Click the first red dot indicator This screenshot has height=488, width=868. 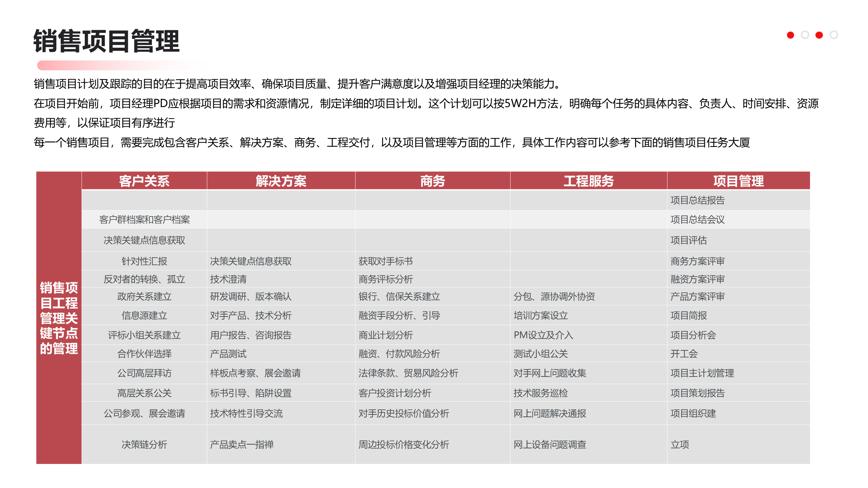(x=790, y=35)
